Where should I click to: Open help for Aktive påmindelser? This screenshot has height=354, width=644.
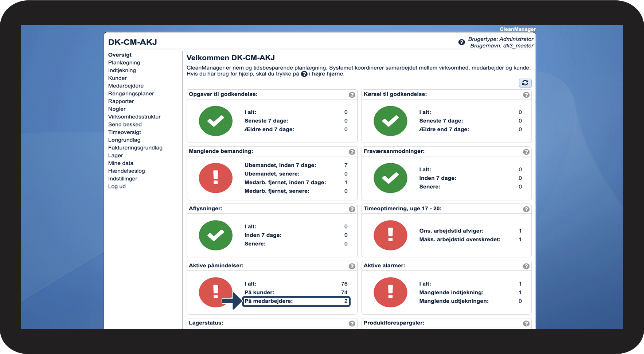coord(352,266)
